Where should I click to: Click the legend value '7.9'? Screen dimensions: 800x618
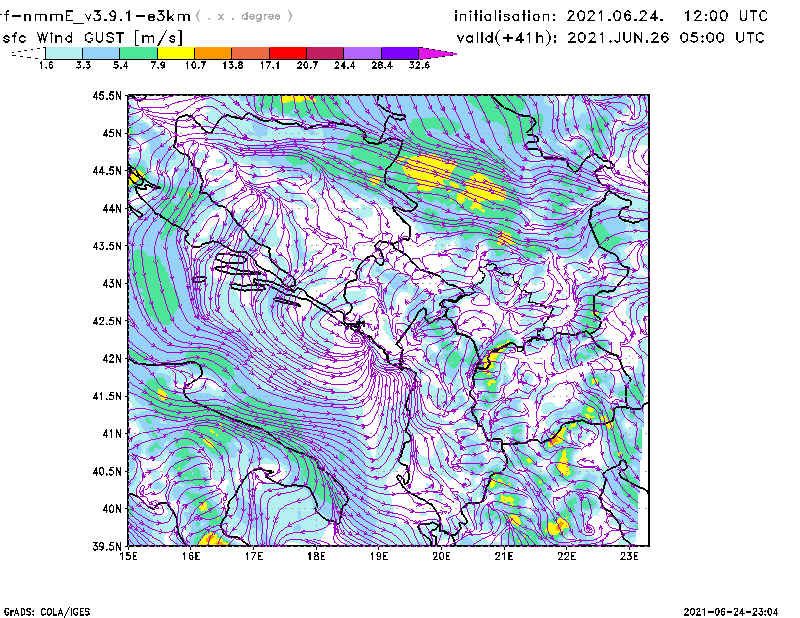pos(158,65)
